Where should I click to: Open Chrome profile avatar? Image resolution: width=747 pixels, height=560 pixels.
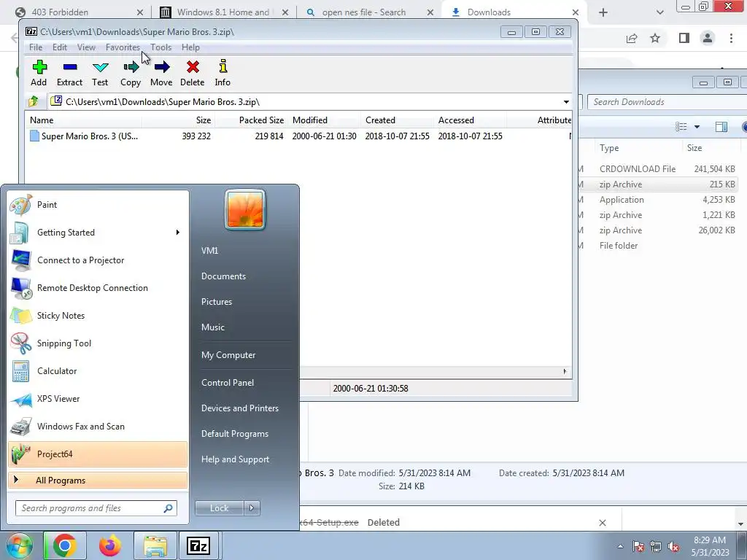coord(708,38)
